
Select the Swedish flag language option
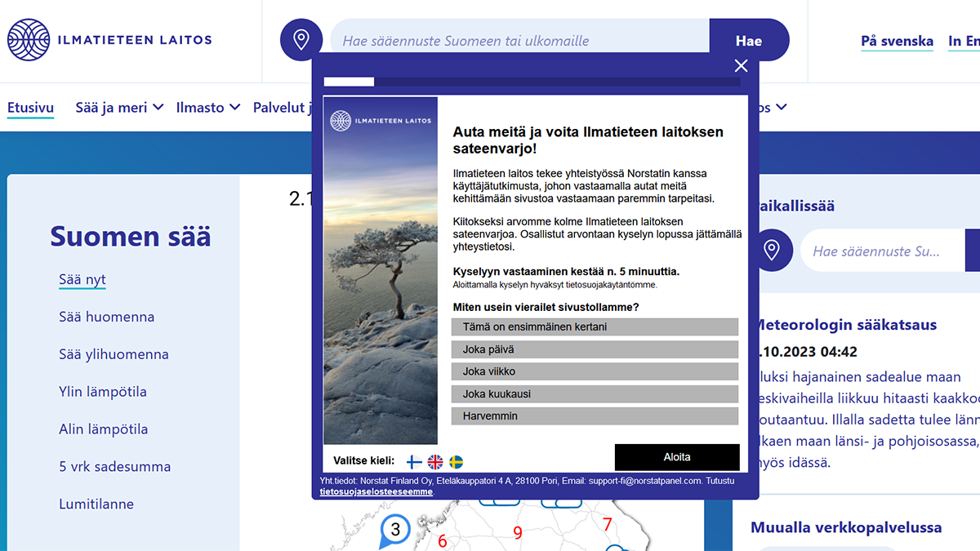pos(457,461)
